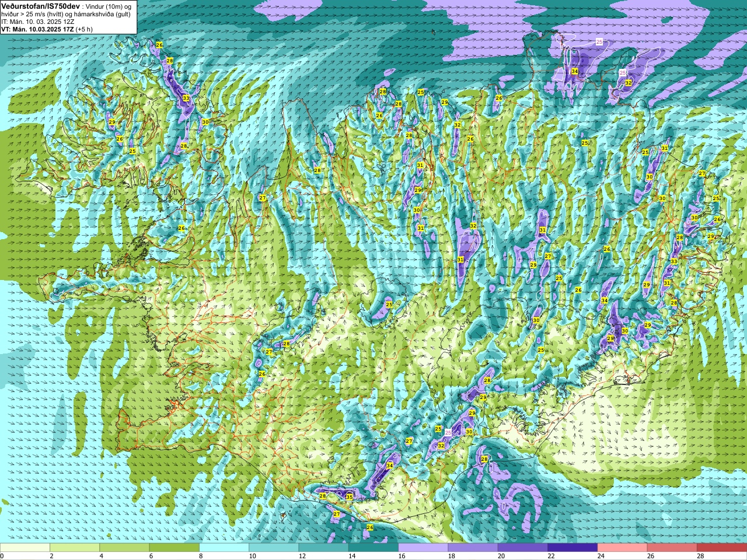The image size is (747, 560).
Task: Click the legend scale label "18"
Action: (451, 556)
